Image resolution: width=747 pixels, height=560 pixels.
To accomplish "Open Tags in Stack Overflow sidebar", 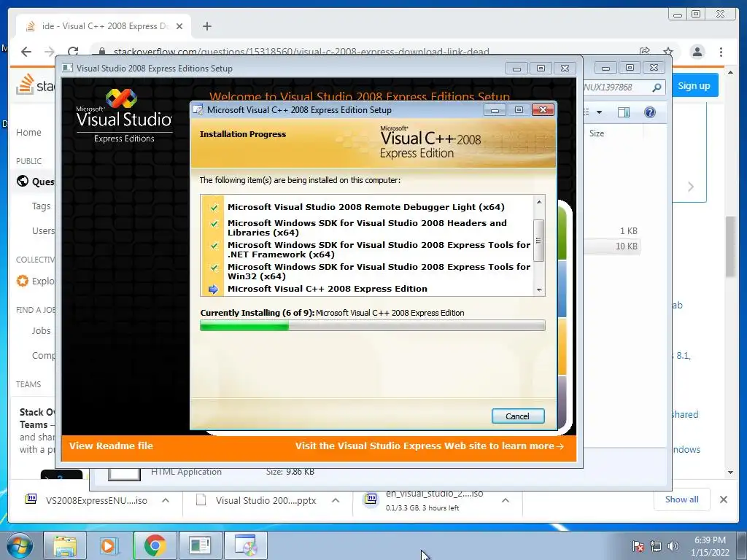I will point(41,206).
